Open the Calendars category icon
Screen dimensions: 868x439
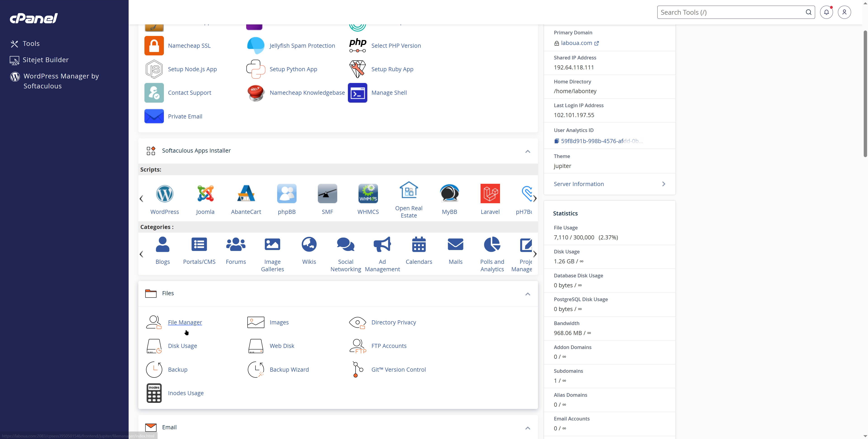point(419,244)
